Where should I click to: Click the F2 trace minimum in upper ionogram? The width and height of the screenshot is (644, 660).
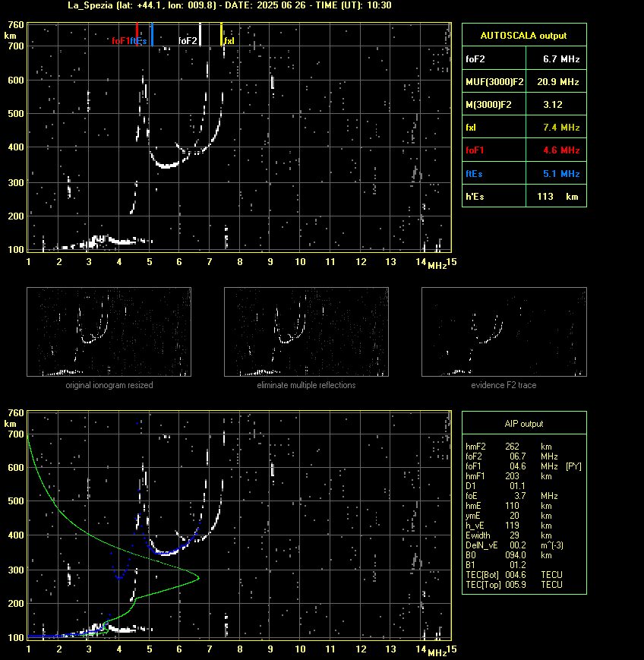(x=166, y=166)
